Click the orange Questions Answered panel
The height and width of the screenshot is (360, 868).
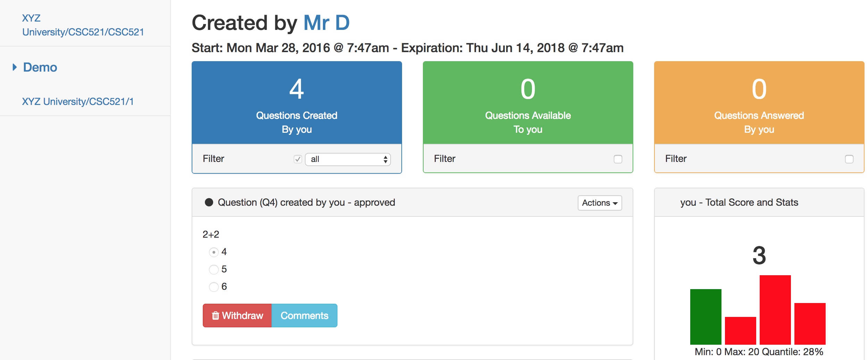pyautogui.click(x=759, y=103)
